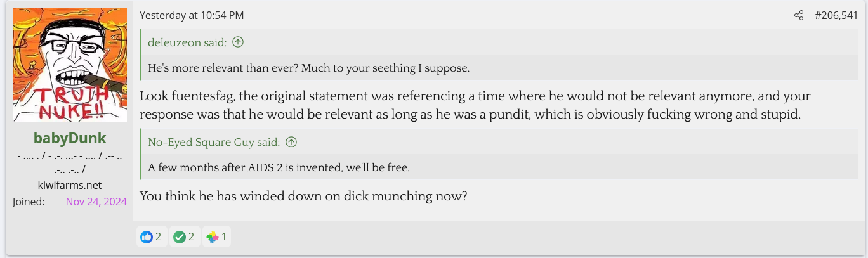Click the "deleuzeon said:" quote header
This screenshot has height=258, width=868.
(x=187, y=42)
